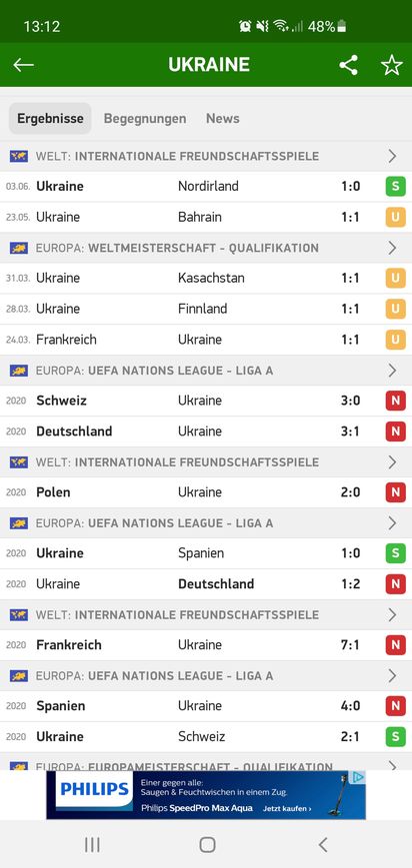
Task: Toggle the favorite star for Ukraine
Action: pyautogui.click(x=391, y=65)
